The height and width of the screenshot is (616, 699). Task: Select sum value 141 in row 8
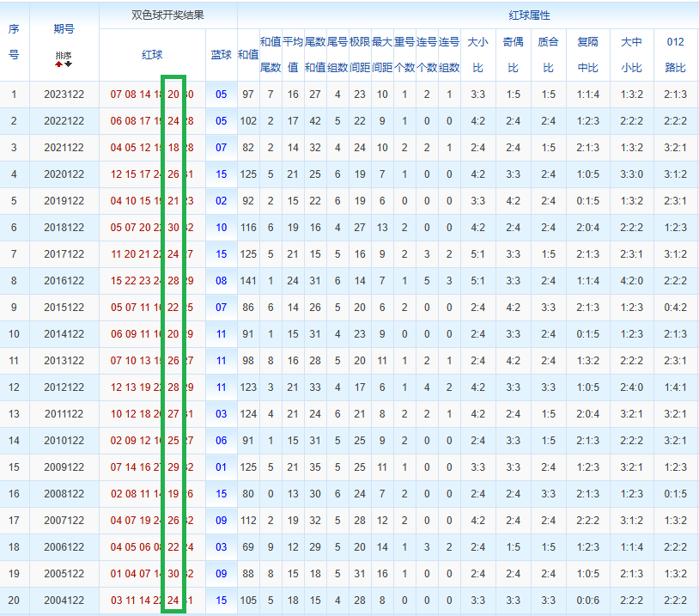(x=248, y=281)
